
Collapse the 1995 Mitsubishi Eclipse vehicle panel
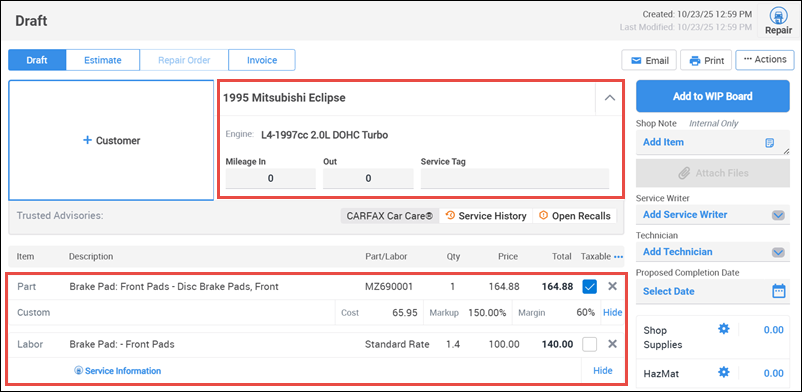point(610,98)
